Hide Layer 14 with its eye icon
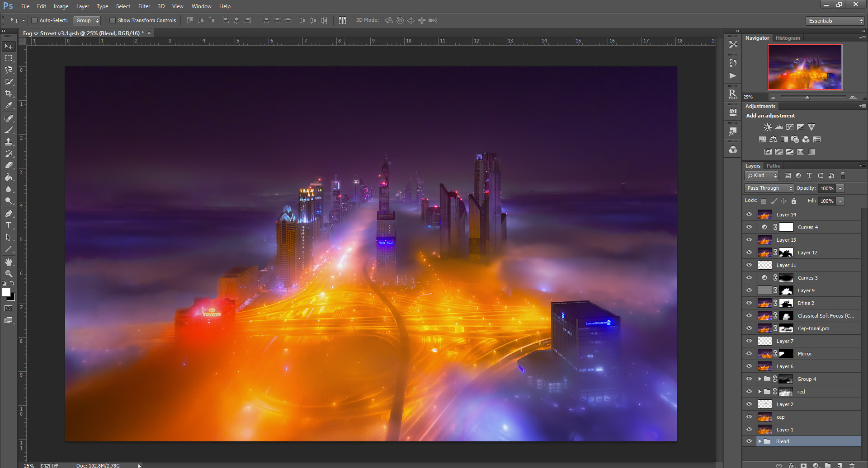The image size is (868, 468). click(x=749, y=215)
